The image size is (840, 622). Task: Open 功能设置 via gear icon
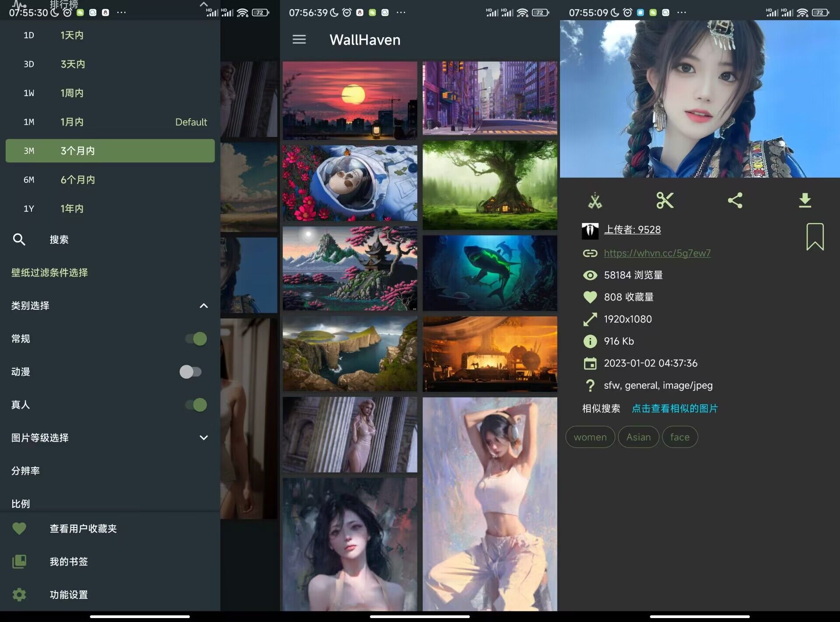[19, 594]
